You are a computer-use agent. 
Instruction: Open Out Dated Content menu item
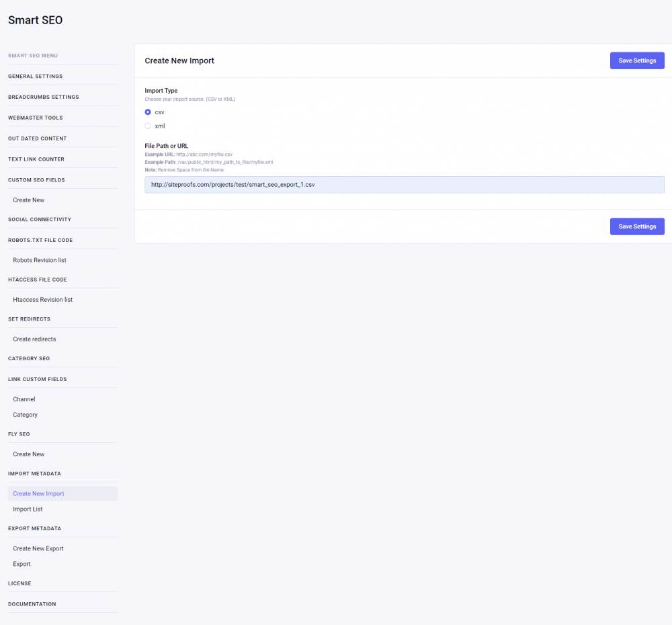coord(38,139)
